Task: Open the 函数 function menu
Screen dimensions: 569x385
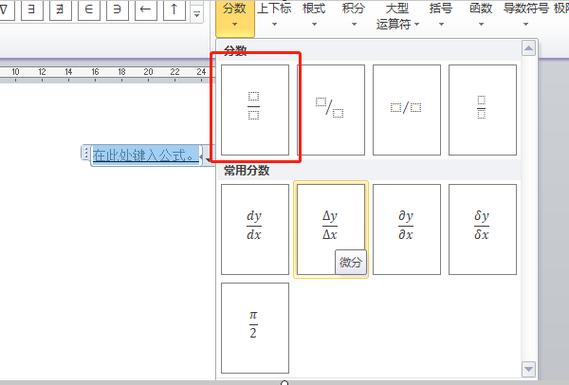Action: pyautogui.click(x=481, y=16)
